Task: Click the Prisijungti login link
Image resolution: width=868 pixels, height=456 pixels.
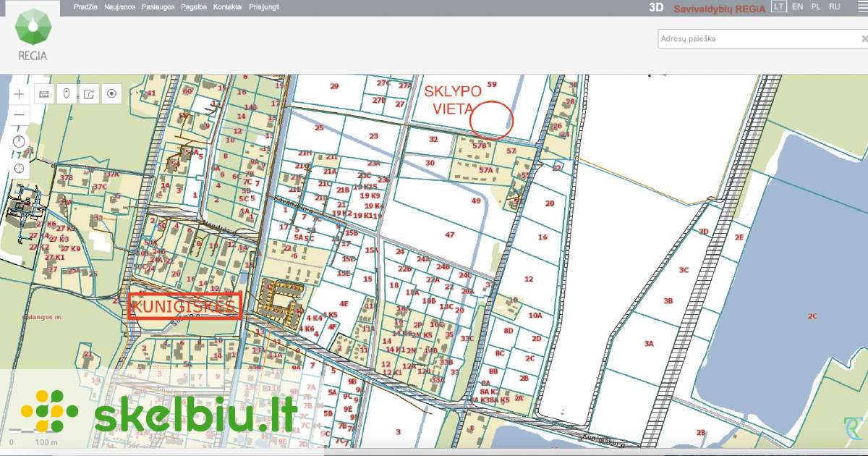Action: pos(264,7)
